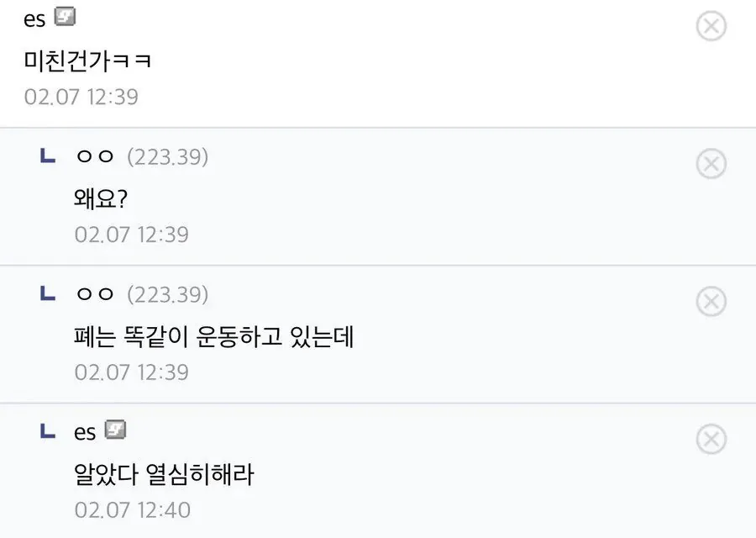The width and height of the screenshot is (756, 538).
Task: Click the delete icon on the '왜요?' reply
Action: [712, 164]
